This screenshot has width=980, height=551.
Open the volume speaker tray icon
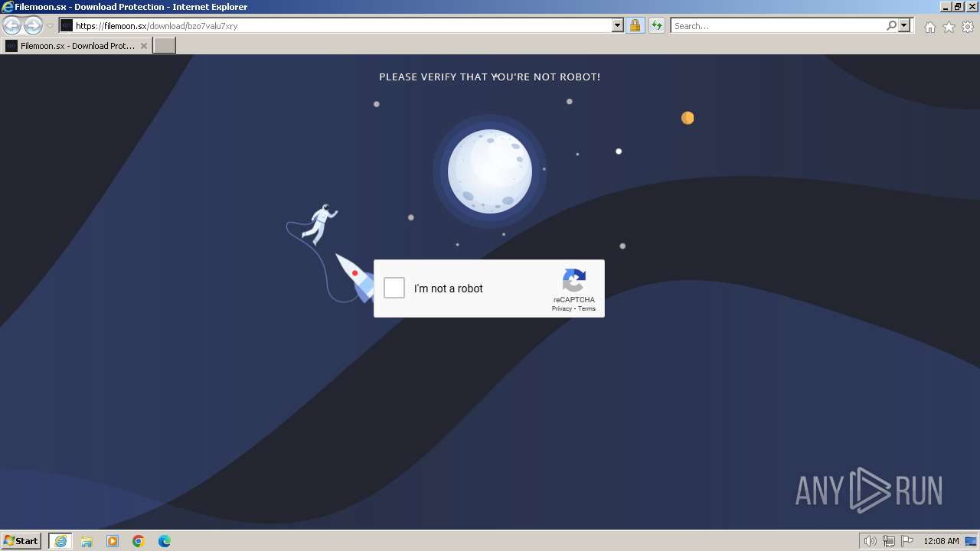point(870,541)
